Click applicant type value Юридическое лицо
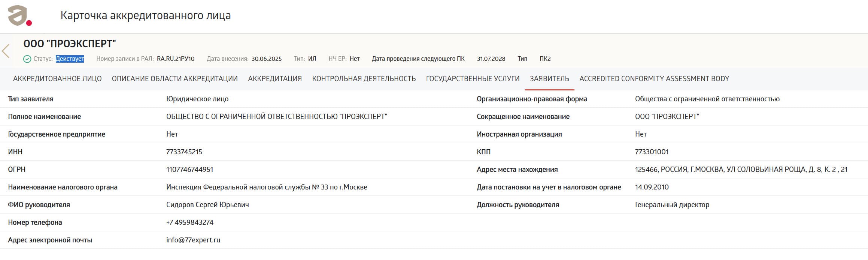The height and width of the screenshot is (260, 868). click(x=197, y=99)
